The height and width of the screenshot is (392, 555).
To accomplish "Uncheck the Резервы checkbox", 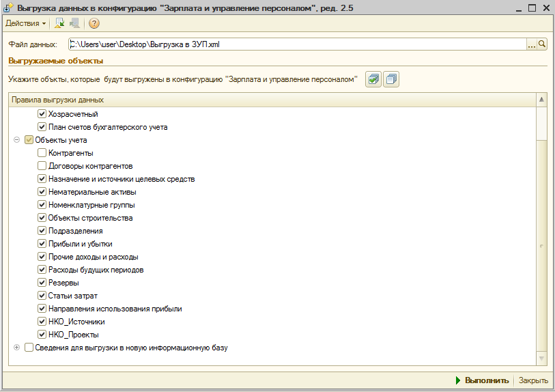I will click(x=42, y=283).
